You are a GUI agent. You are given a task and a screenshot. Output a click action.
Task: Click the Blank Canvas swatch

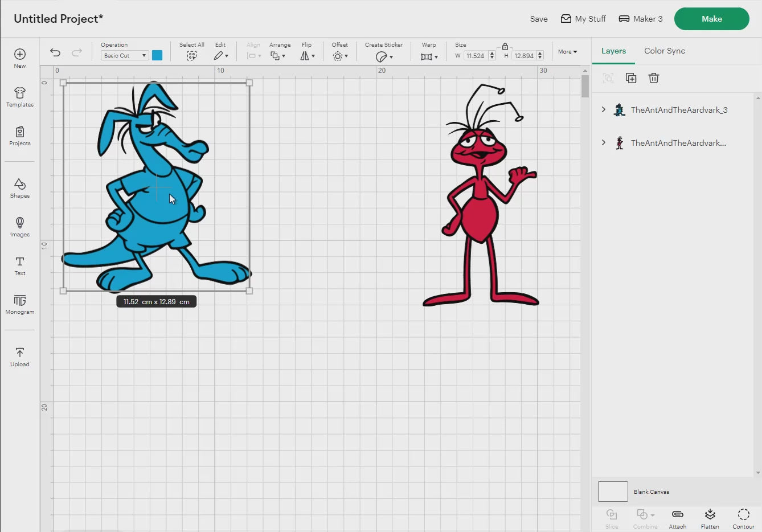pos(613,492)
